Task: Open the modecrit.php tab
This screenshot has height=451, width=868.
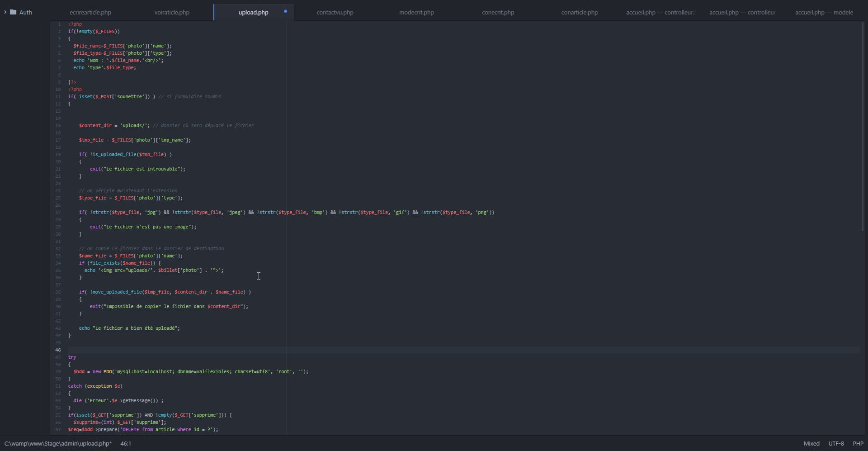Action: (416, 12)
